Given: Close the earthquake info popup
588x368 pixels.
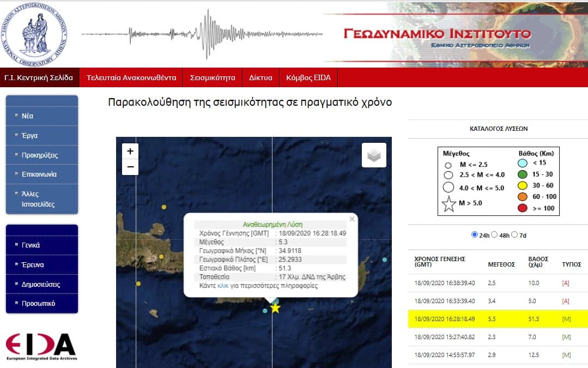Looking at the screenshot, I should [x=351, y=219].
